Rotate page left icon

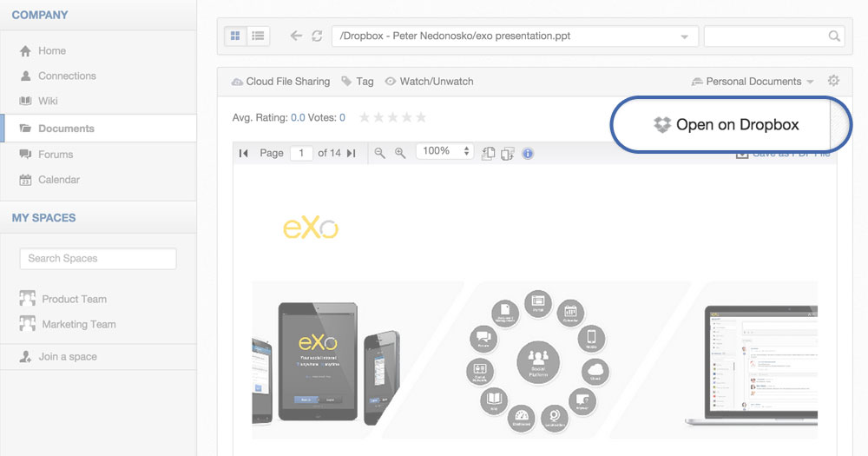click(488, 154)
